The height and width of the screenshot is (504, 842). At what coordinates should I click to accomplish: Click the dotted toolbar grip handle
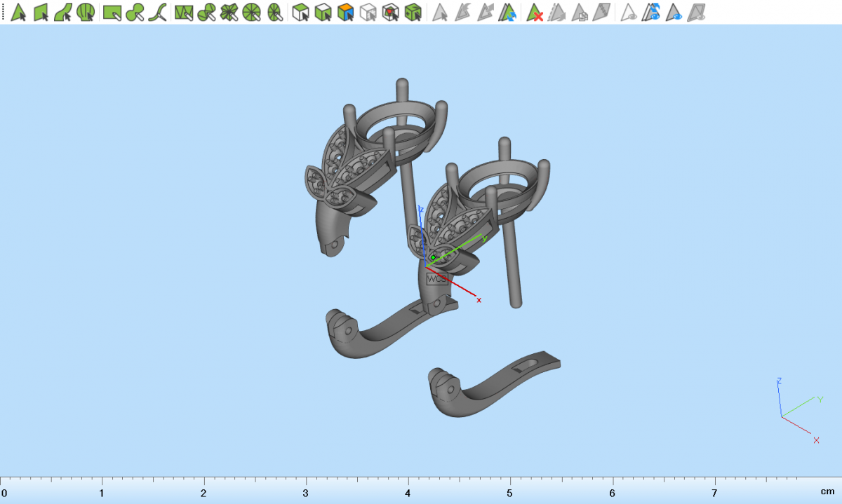point(3,12)
